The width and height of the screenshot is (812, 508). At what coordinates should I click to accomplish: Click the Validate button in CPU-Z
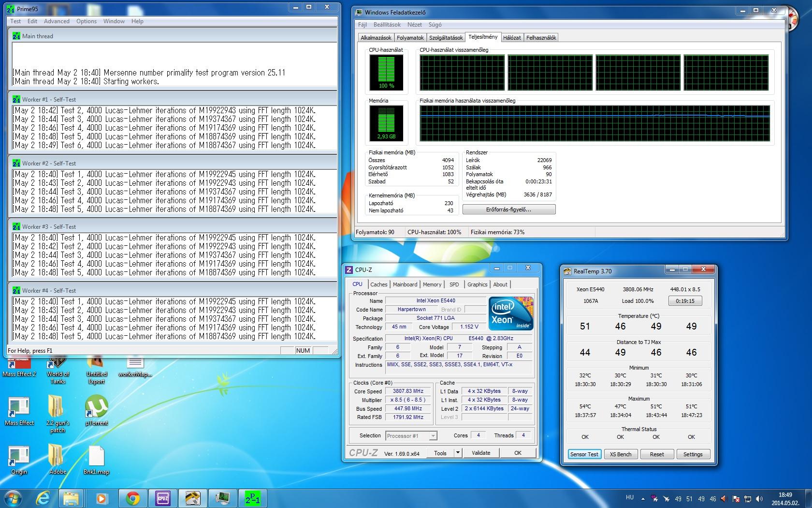pos(480,453)
